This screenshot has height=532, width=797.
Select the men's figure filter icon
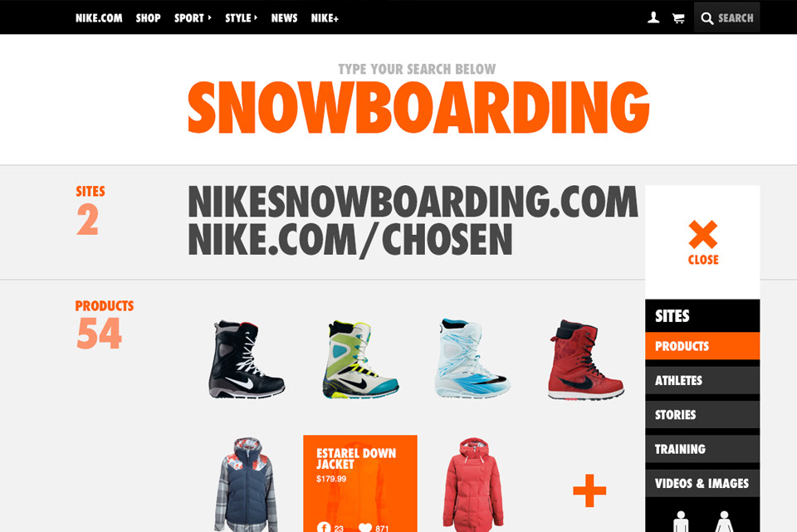pos(680,521)
